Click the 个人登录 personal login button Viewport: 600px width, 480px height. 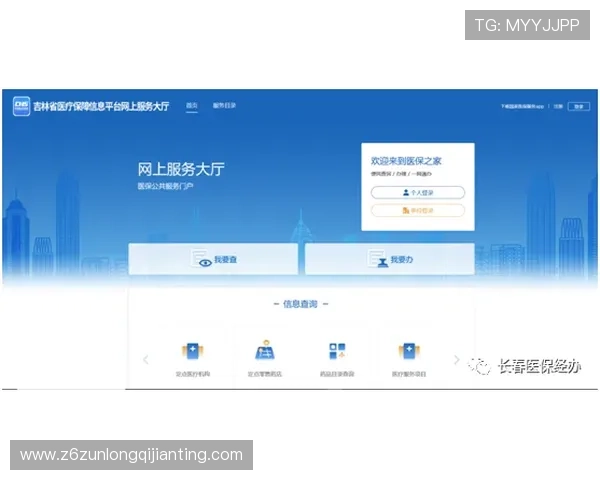click(x=418, y=193)
